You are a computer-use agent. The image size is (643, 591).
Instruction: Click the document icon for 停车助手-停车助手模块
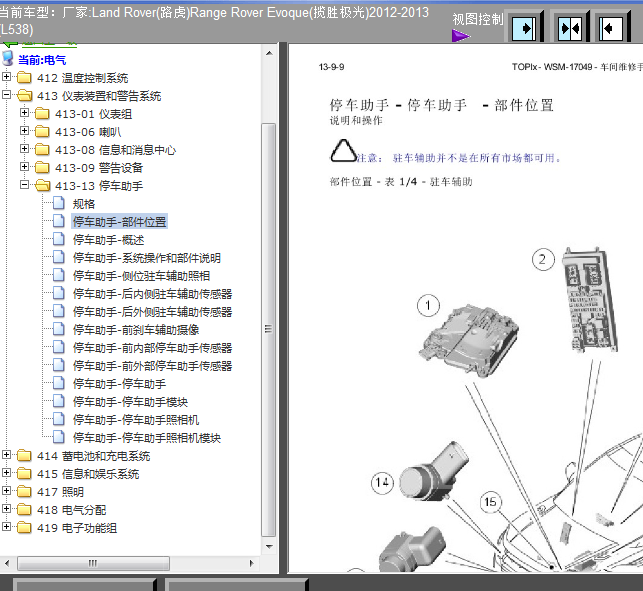59,401
